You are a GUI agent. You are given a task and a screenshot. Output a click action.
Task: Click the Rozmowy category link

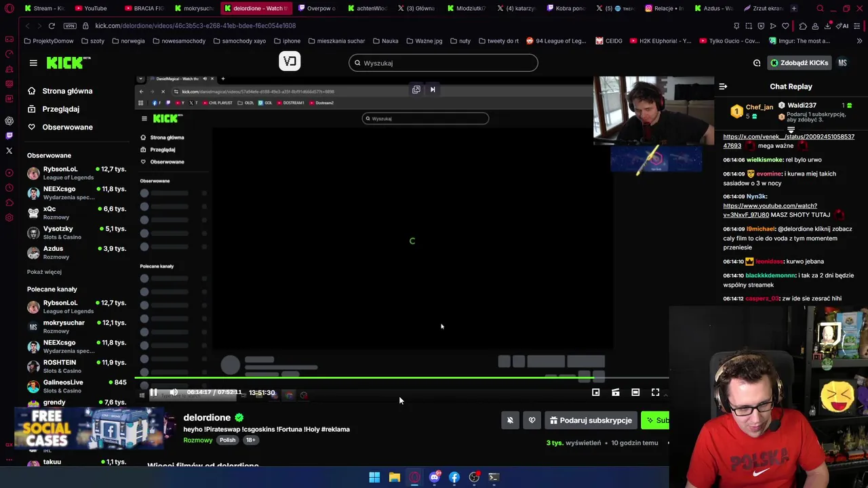point(198,440)
